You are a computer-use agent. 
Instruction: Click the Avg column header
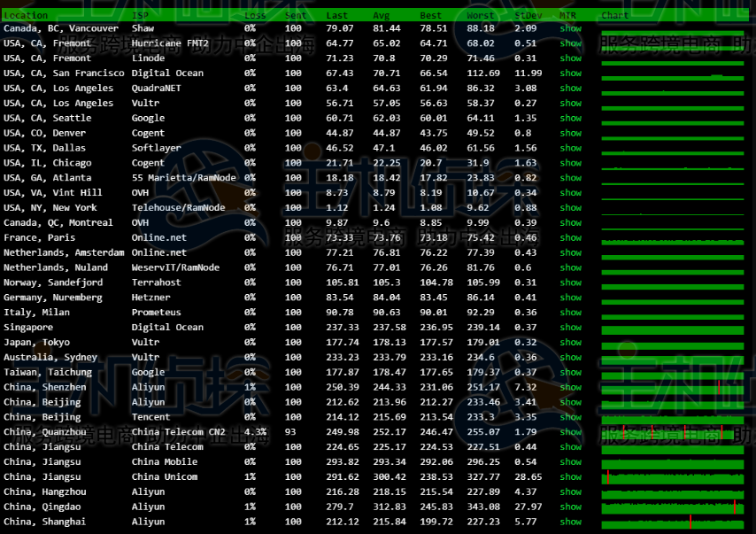(382, 15)
